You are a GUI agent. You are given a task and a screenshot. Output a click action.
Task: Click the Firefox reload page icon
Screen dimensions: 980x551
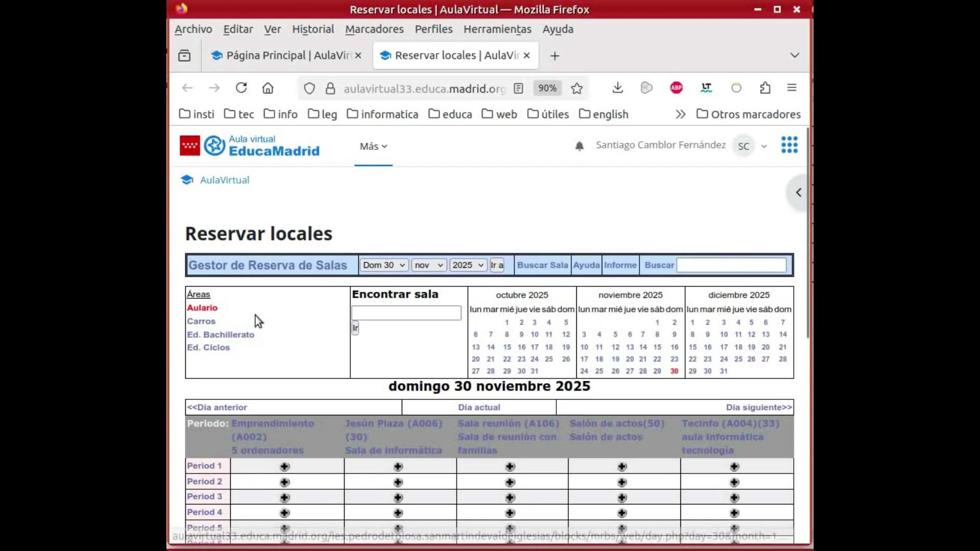(x=241, y=88)
